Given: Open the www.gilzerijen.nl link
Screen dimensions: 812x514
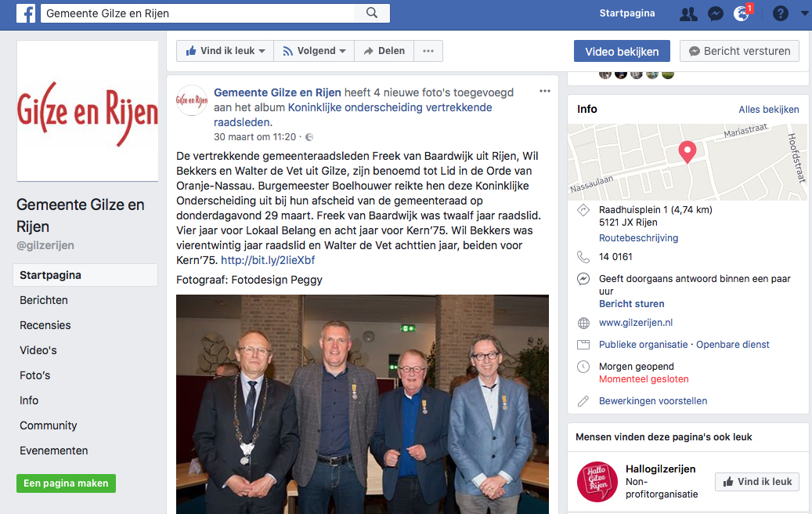Looking at the screenshot, I should 636,322.
